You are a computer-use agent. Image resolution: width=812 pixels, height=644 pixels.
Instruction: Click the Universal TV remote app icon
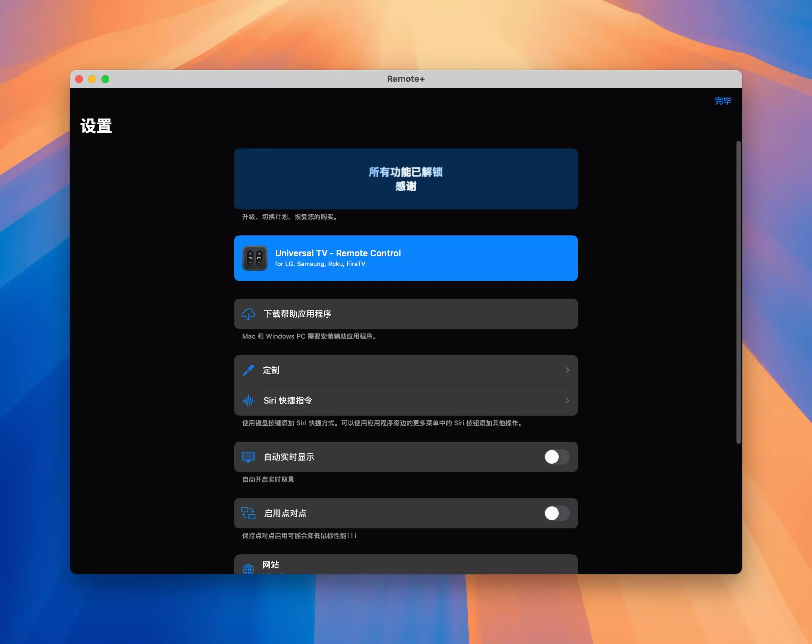point(255,258)
